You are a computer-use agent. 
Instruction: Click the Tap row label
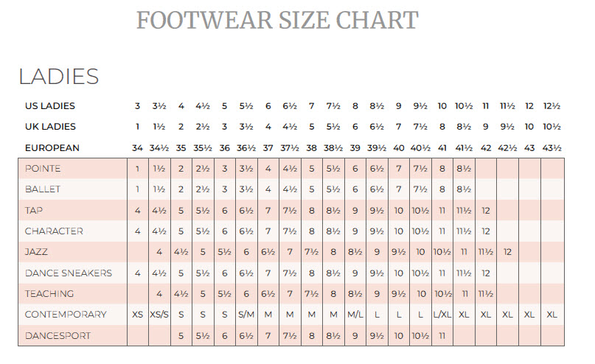pos(34,210)
